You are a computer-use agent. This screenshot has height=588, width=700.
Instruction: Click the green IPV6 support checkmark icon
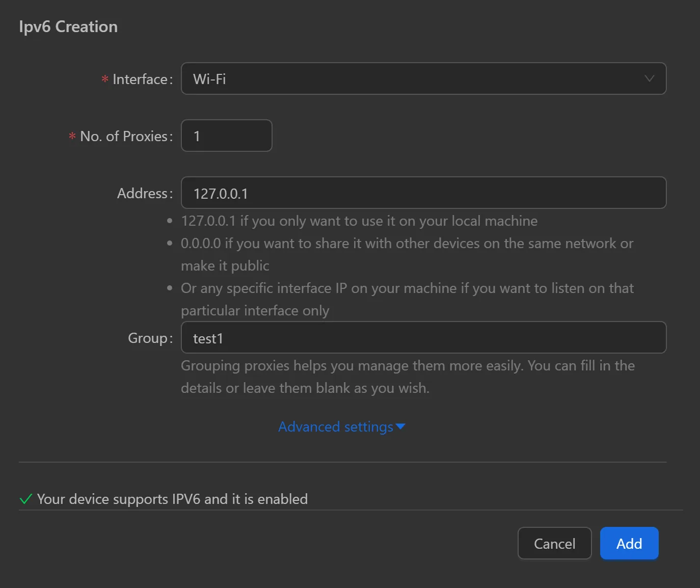[x=24, y=499]
